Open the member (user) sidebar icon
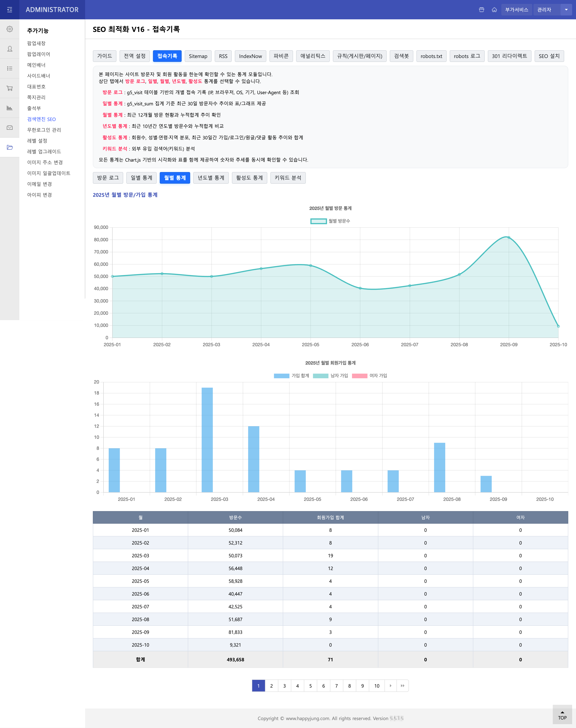This screenshot has width=576, height=728. click(x=9, y=49)
